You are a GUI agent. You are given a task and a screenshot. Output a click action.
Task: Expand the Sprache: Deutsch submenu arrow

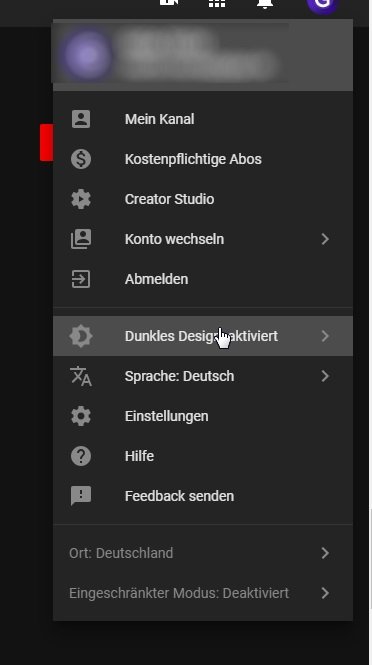(325, 376)
